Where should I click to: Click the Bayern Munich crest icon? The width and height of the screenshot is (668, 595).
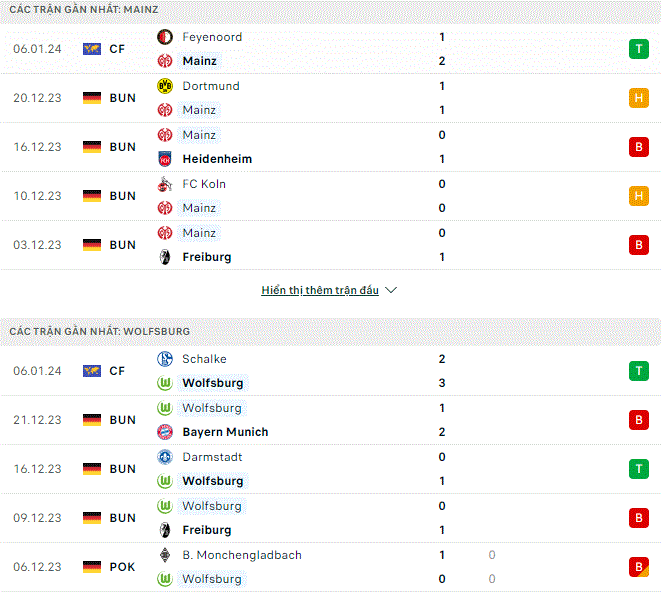165,432
